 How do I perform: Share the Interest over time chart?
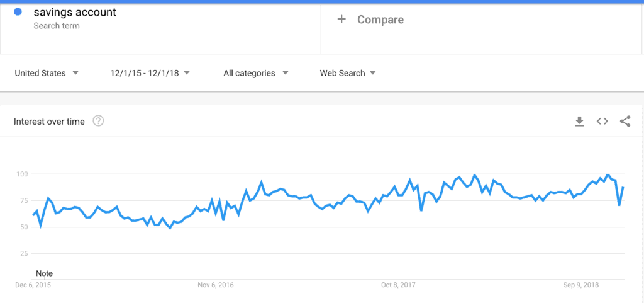(x=625, y=122)
